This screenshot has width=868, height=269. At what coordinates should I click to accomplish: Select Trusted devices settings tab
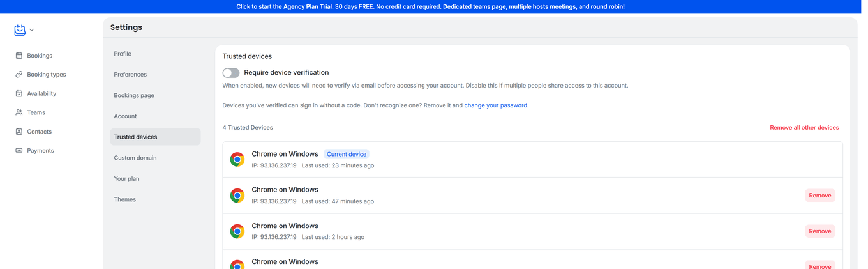[155, 137]
